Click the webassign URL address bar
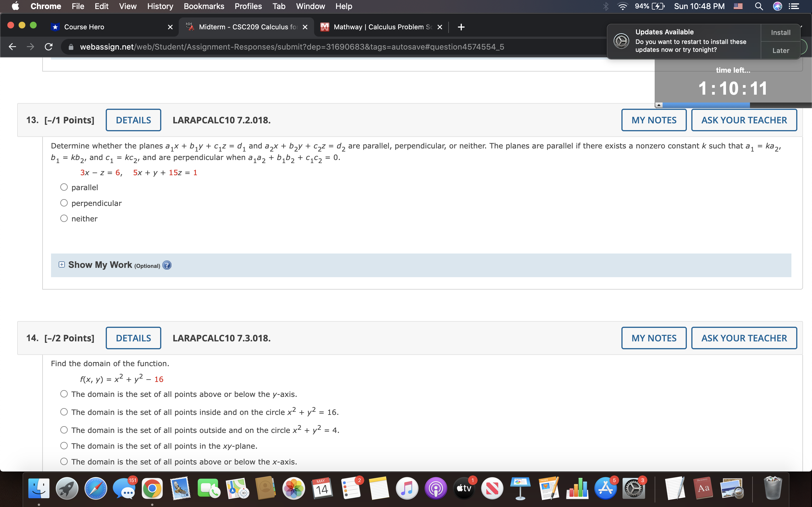The height and width of the screenshot is (507, 812). pyautogui.click(x=291, y=46)
